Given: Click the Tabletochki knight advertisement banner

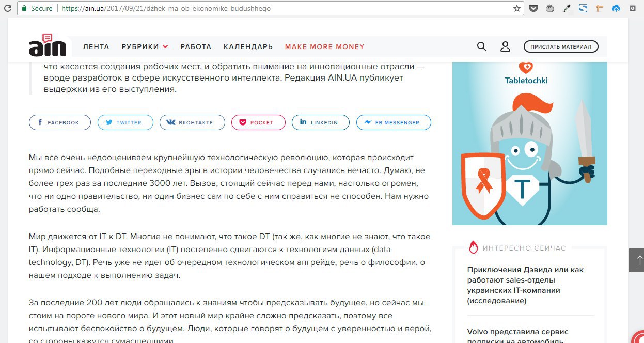Looking at the screenshot, I should [530, 143].
